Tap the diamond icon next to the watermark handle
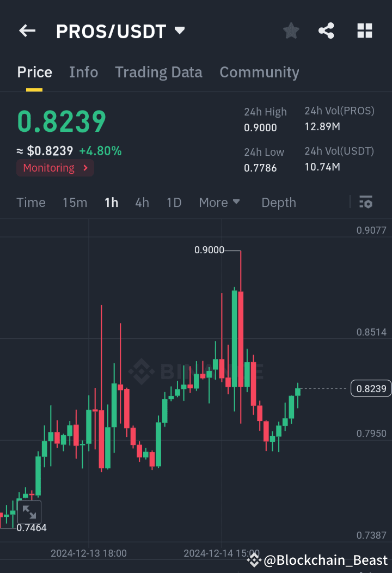 click(x=254, y=559)
